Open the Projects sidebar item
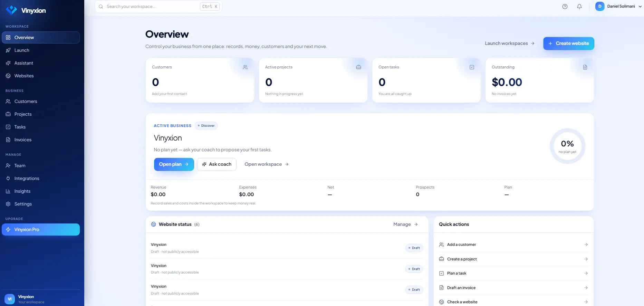This screenshot has height=306, width=644. (x=41, y=114)
